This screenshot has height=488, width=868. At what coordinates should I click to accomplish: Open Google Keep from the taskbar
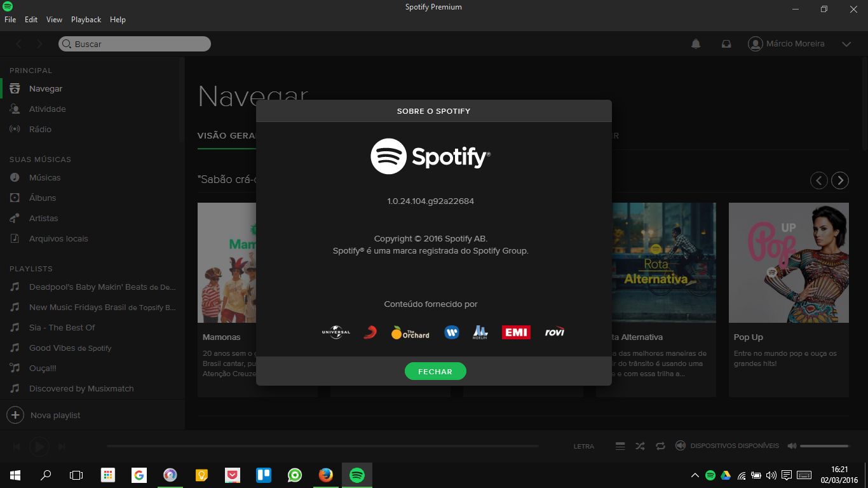click(x=201, y=475)
